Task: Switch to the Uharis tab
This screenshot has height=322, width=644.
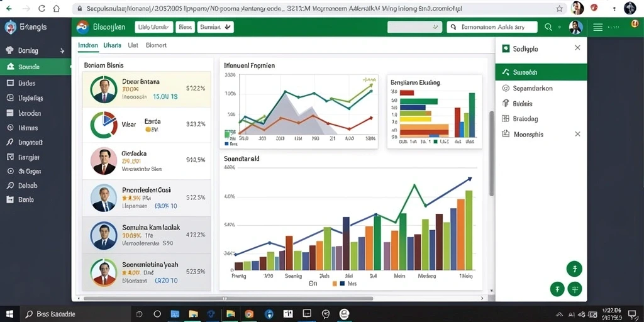Action: (112, 45)
